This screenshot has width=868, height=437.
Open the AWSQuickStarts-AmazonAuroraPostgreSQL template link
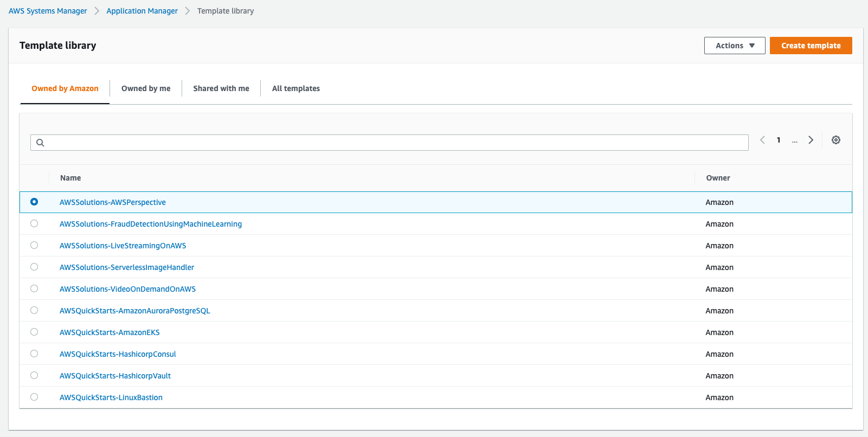[x=135, y=311]
